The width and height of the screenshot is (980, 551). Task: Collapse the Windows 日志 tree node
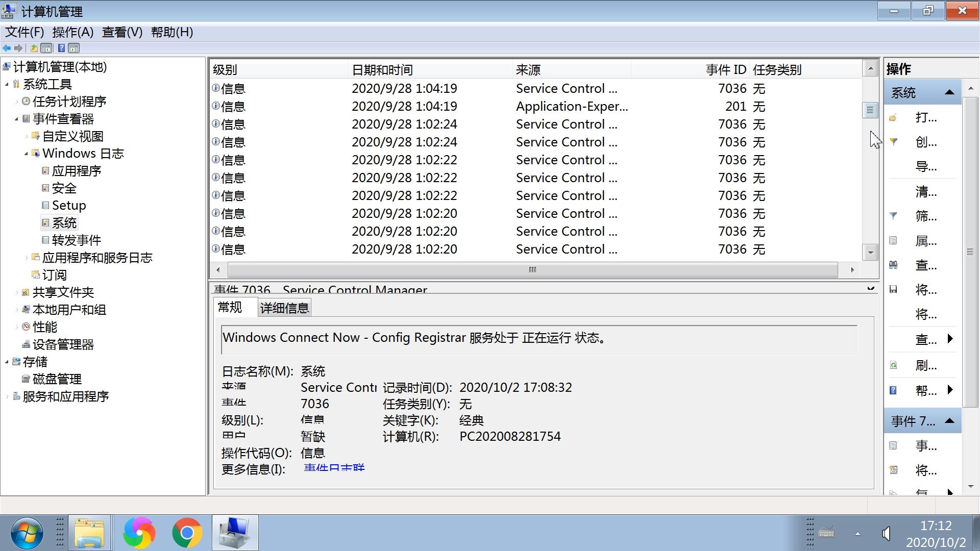click(26, 154)
